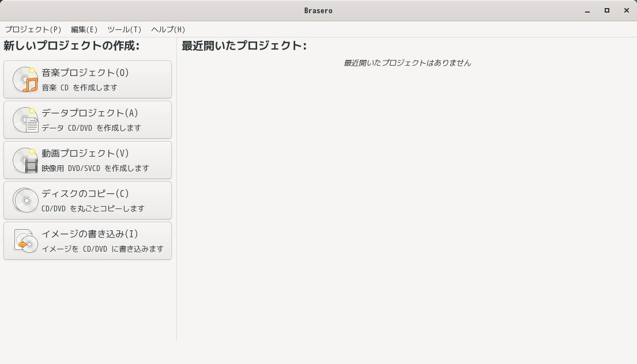Open イメージの書き込み

click(x=88, y=241)
